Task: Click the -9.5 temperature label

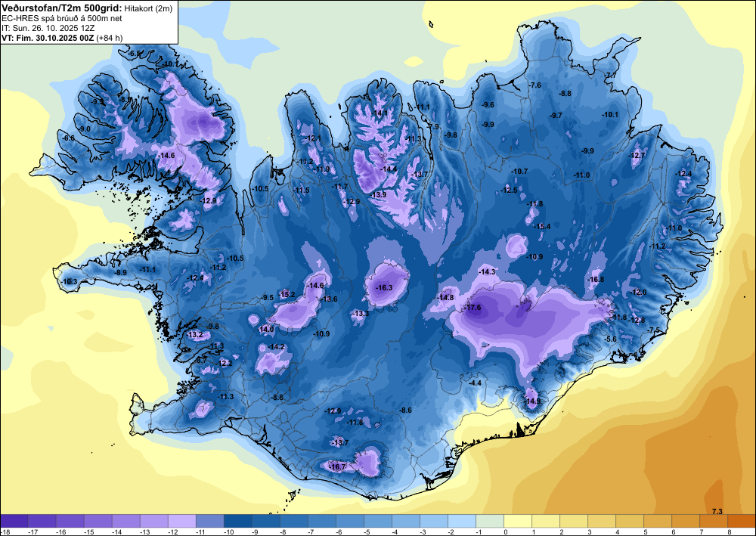Action: (x=267, y=297)
